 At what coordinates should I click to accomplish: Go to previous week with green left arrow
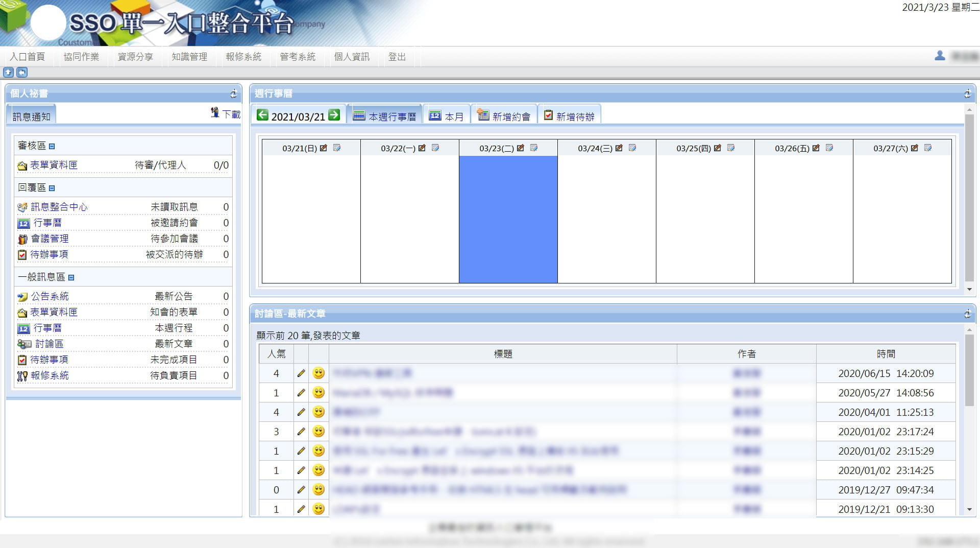pyautogui.click(x=262, y=115)
